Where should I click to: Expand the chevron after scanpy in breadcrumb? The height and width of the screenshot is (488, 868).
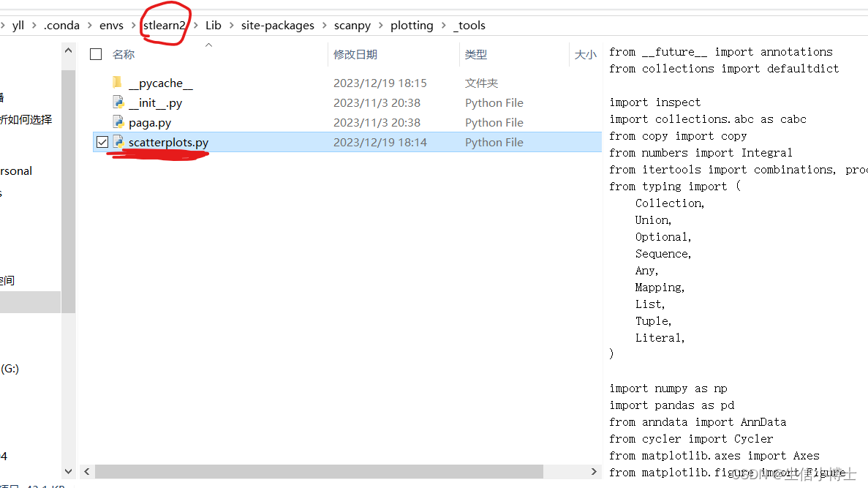[x=379, y=25]
